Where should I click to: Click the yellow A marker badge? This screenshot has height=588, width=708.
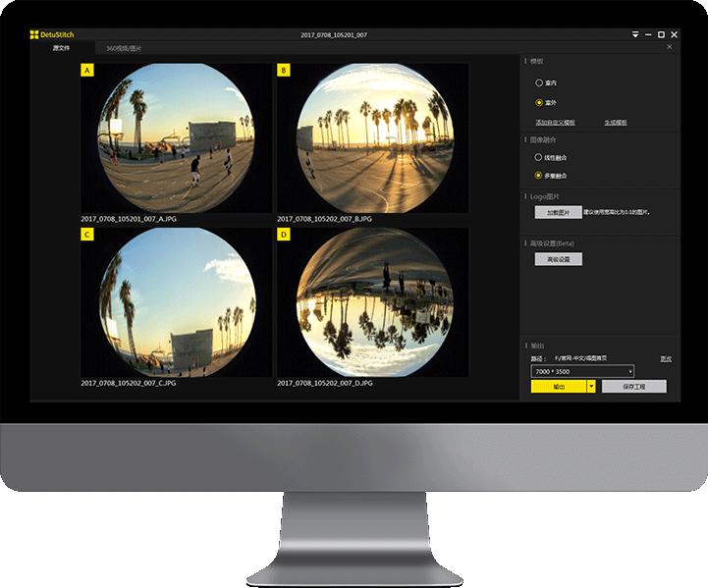(87, 71)
